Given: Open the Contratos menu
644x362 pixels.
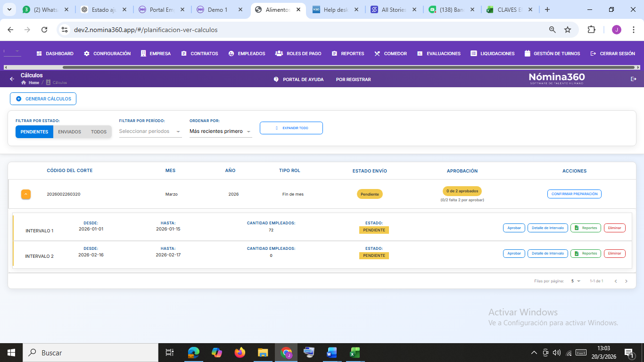Looking at the screenshot, I should pyautogui.click(x=199, y=54).
